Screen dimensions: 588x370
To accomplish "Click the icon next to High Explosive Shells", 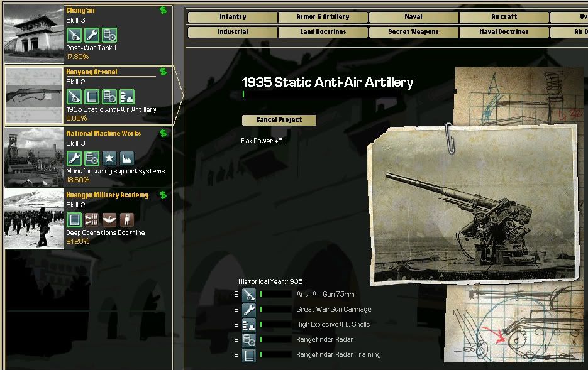I will pos(249,325).
